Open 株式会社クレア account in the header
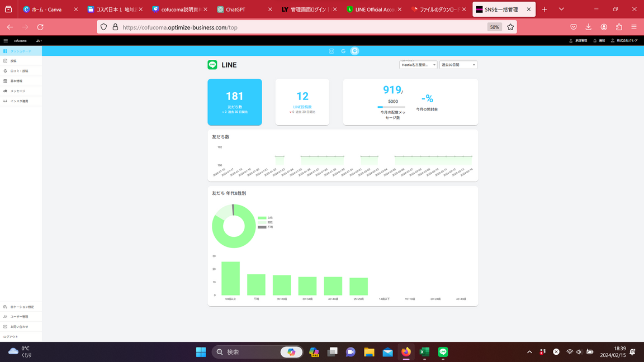 point(624,41)
